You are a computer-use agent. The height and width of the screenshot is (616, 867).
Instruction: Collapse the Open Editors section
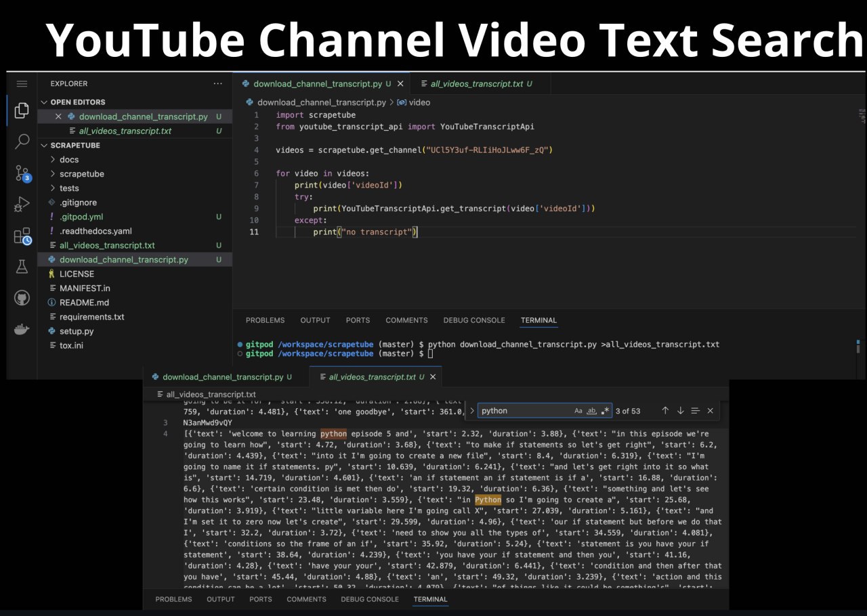pos(45,102)
